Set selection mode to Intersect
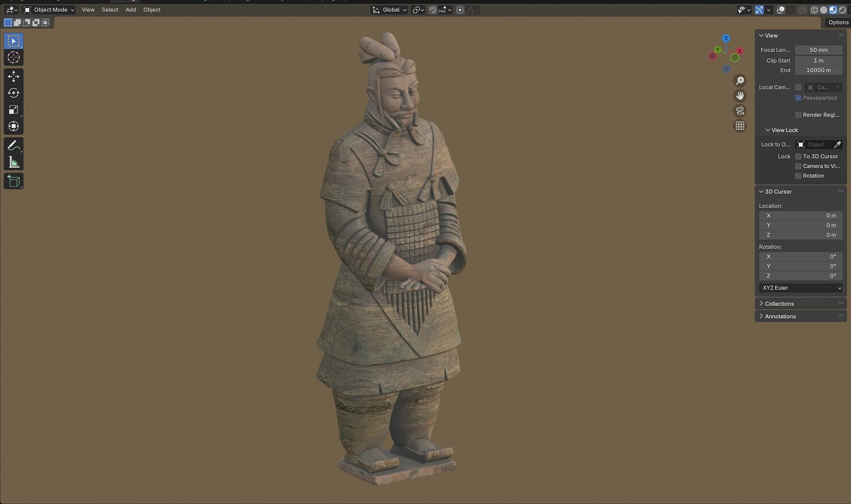The width and height of the screenshot is (851, 504). pyautogui.click(x=45, y=23)
